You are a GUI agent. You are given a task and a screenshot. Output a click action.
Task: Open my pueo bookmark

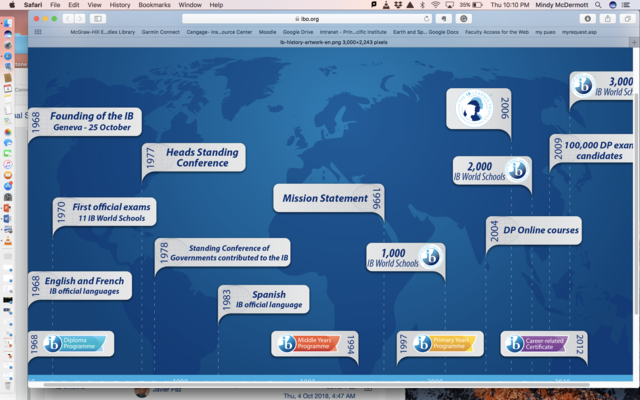pyautogui.click(x=545, y=32)
